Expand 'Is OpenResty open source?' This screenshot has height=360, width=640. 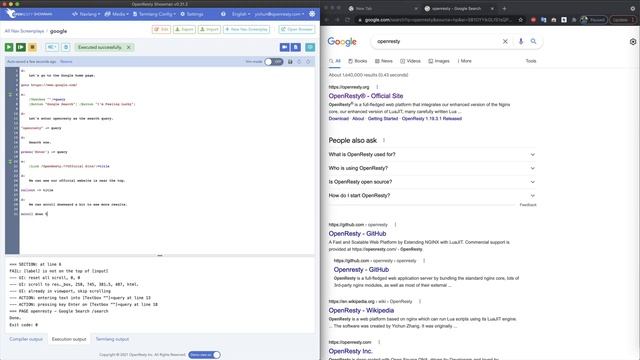point(432,182)
